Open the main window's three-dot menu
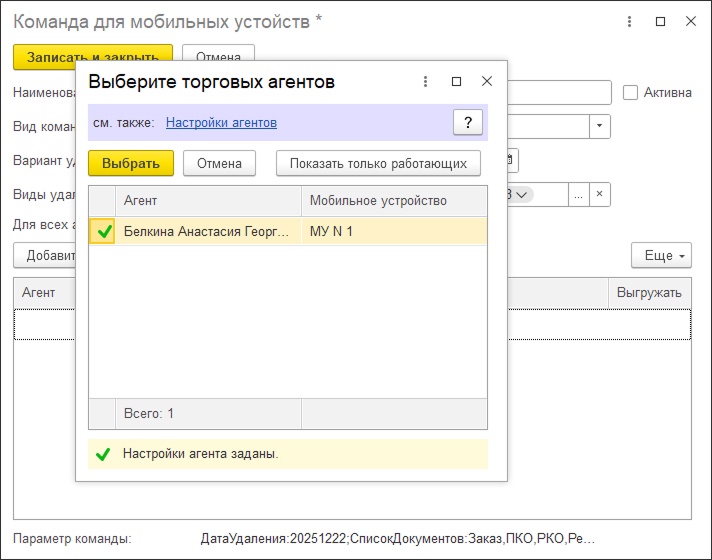The width and height of the screenshot is (712, 560). [x=628, y=21]
